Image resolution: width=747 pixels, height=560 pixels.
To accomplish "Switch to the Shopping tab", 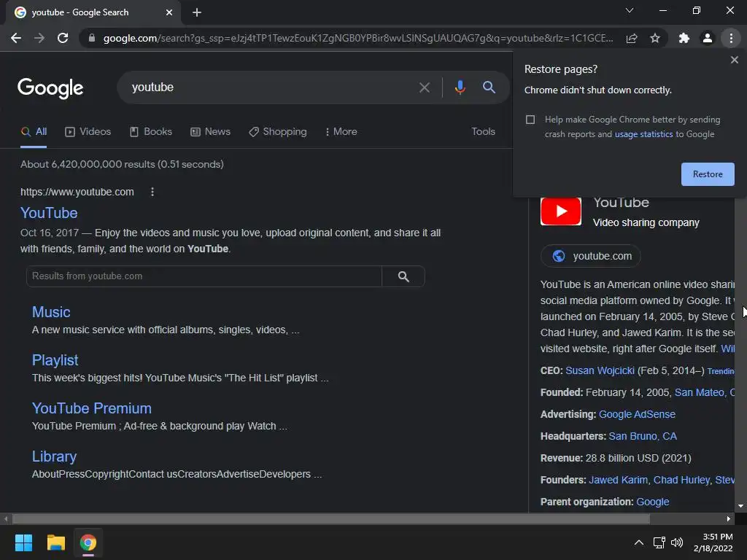I will (278, 132).
